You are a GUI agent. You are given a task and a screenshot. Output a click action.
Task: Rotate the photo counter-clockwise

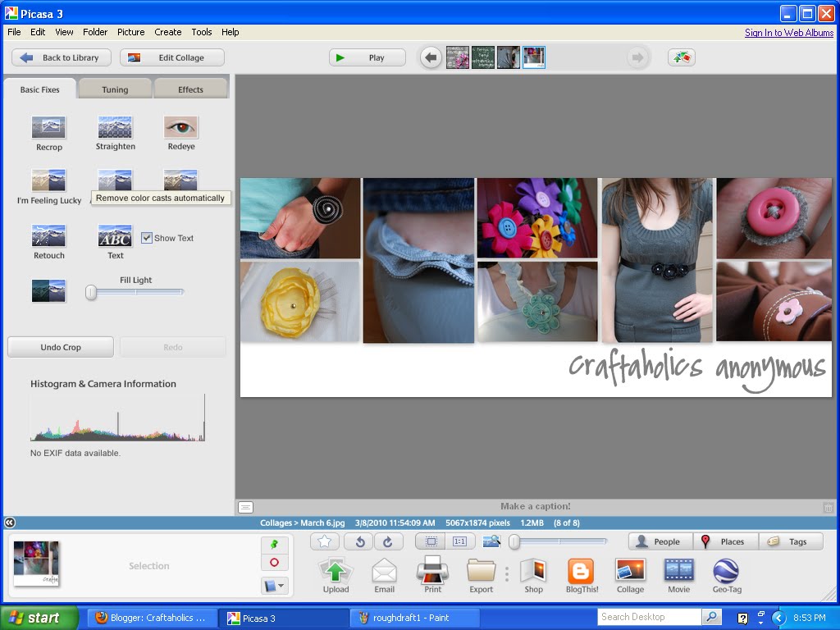tap(359, 541)
